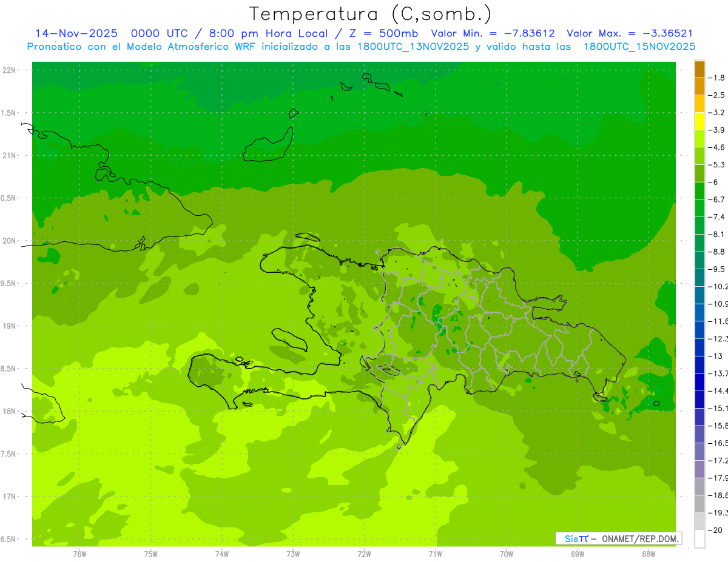This screenshot has height=562, width=728.
Task: Click the '72W' longitude label
Action: pyautogui.click(x=364, y=554)
